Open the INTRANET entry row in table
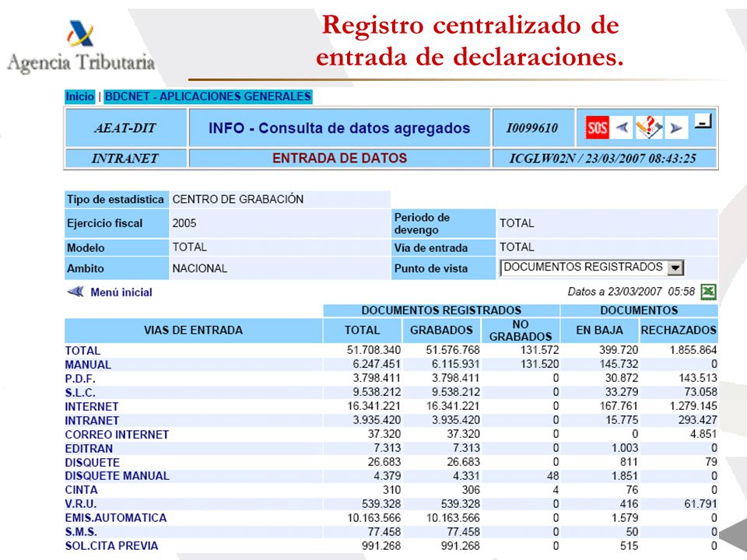This screenshot has height=560, width=747. (92, 421)
